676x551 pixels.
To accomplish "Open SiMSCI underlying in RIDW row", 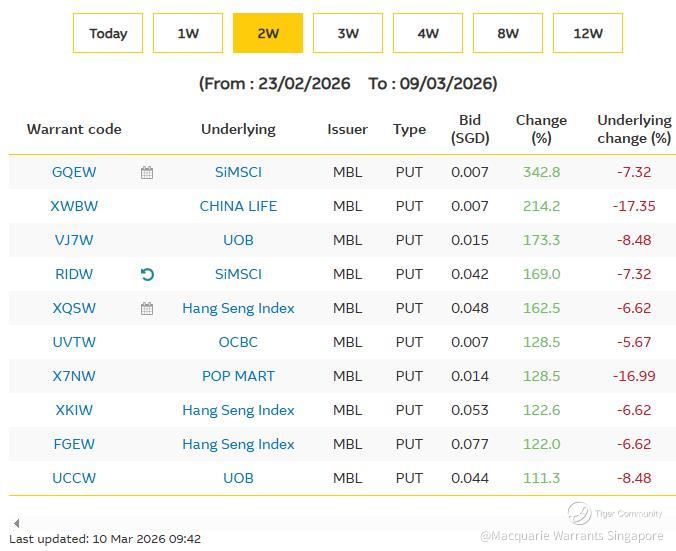I will tap(238, 274).
